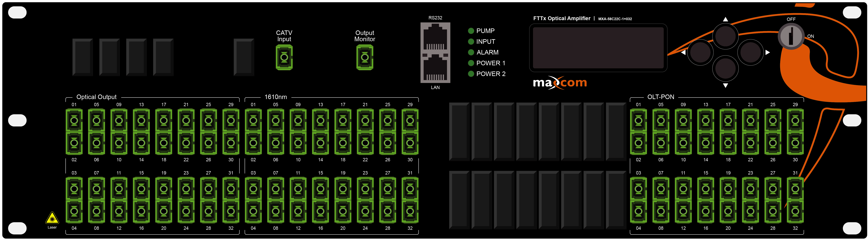Image resolution: width=868 pixels, height=239 pixels.
Task: Click the 'ON' key switch label
Action: (x=810, y=36)
